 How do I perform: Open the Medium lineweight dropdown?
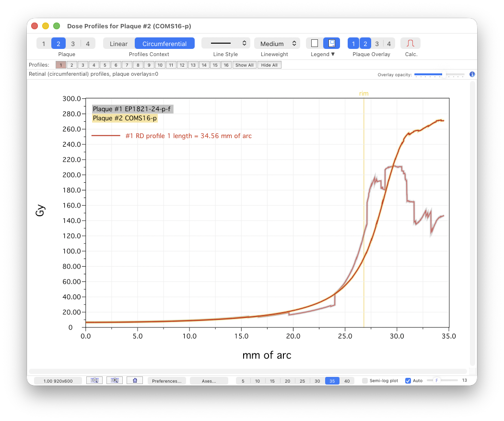[x=277, y=44]
